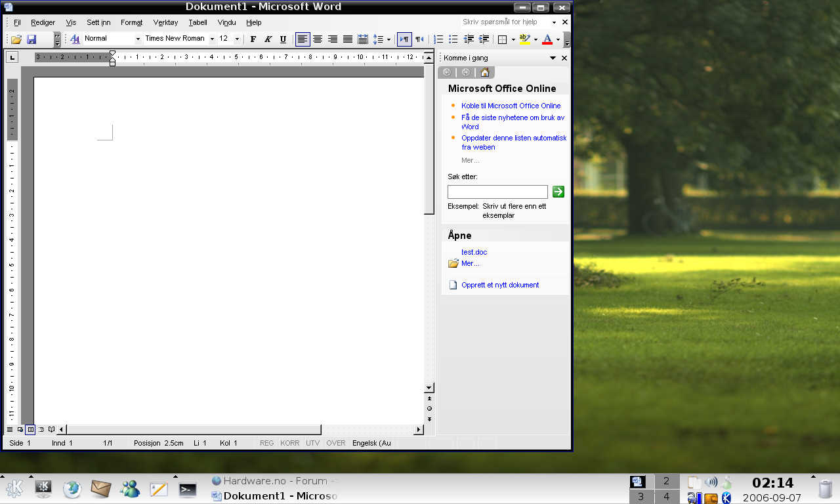The width and height of the screenshot is (840, 504).
Task: Click 'Opprett et nytt dokument' link
Action: (500, 285)
